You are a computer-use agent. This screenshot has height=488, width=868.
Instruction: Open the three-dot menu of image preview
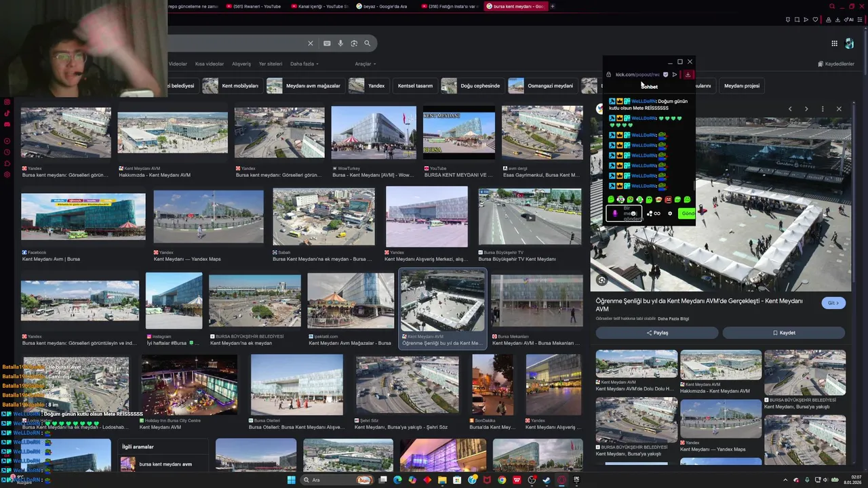click(823, 109)
